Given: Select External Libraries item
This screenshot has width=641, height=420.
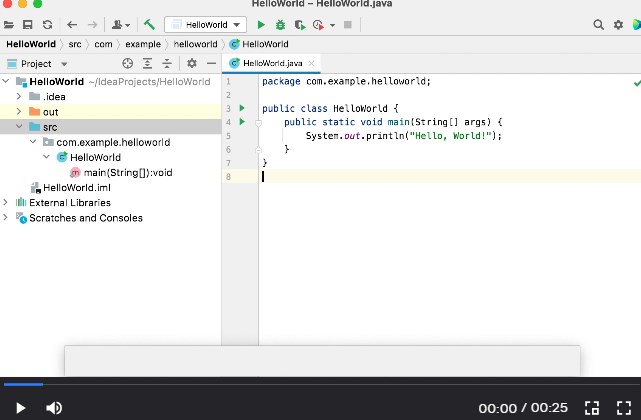Looking at the screenshot, I should point(63,202).
